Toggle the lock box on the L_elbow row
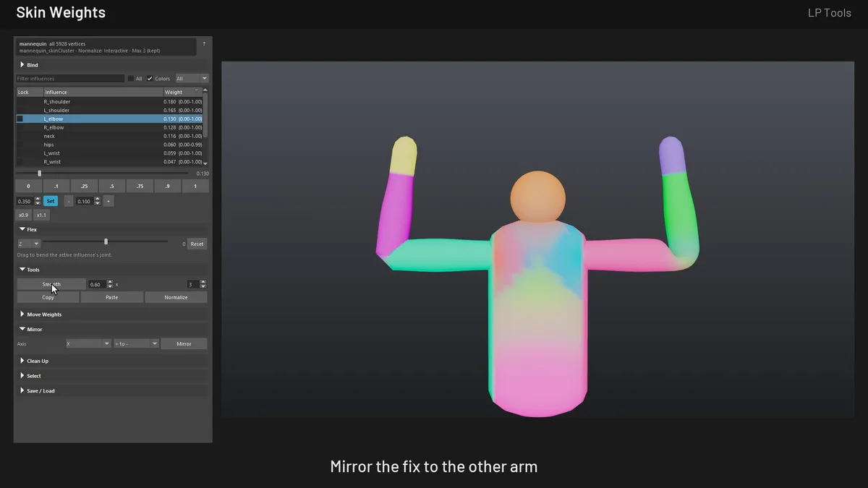868x488 pixels. [20, 119]
